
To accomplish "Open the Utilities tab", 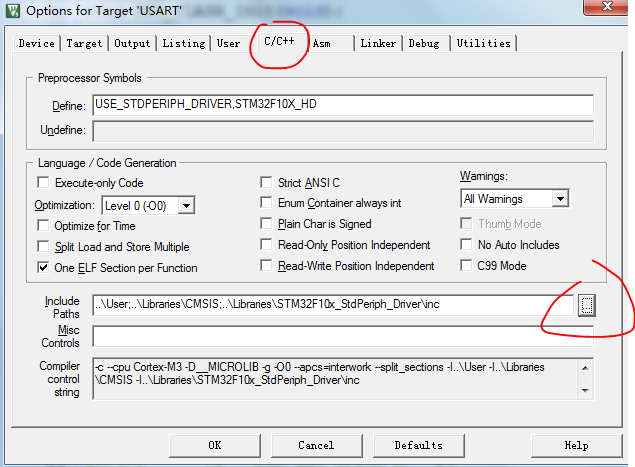I will [484, 43].
